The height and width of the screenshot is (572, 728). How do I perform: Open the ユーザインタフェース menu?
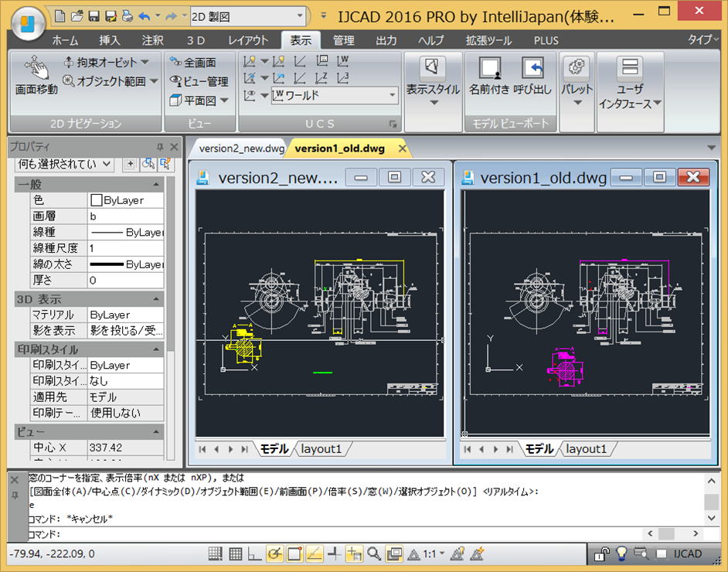(x=630, y=83)
